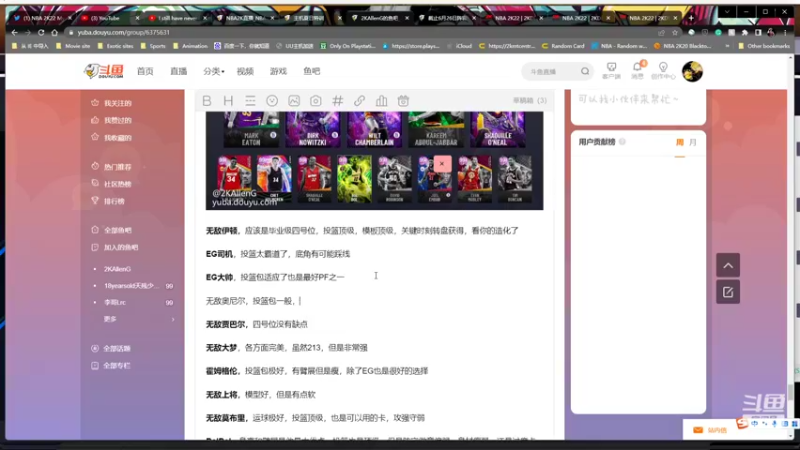Insert a heading with the H icon
The height and width of the screenshot is (450, 800).
[x=228, y=101]
